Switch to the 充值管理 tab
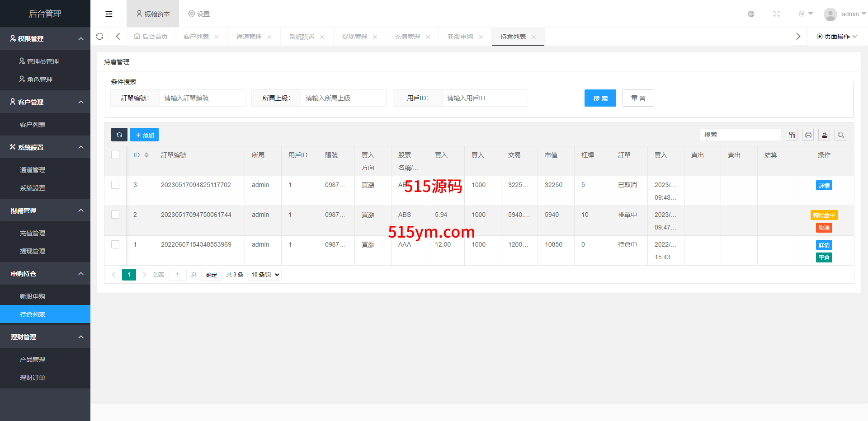 click(x=407, y=37)
